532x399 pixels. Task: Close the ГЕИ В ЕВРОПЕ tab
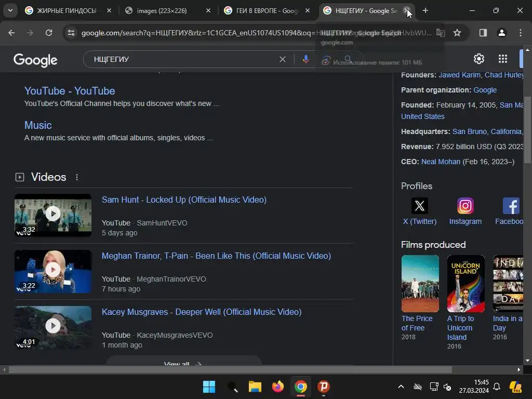tap(308, 11)
